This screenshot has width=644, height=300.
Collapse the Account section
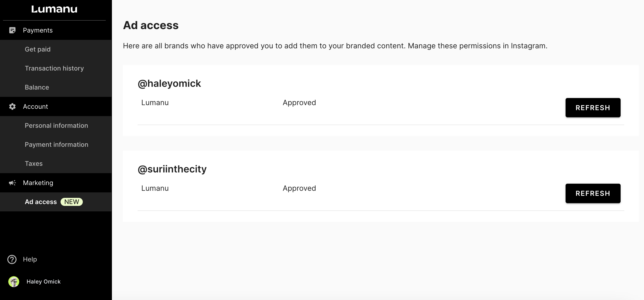point(36,106)
